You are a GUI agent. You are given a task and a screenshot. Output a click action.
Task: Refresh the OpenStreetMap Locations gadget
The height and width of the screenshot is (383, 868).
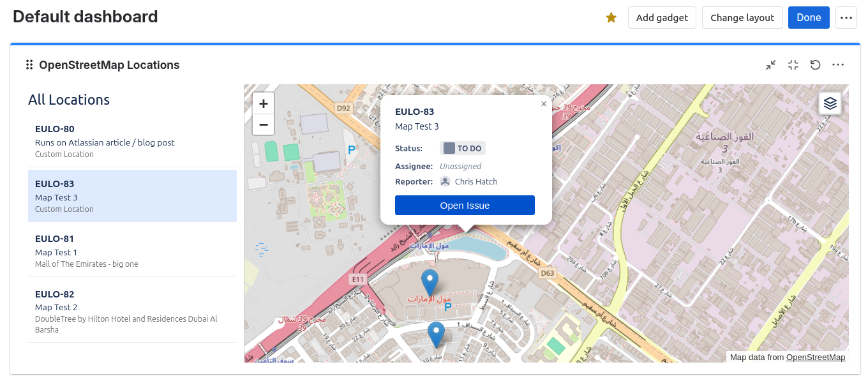click(x=815, y=64)
